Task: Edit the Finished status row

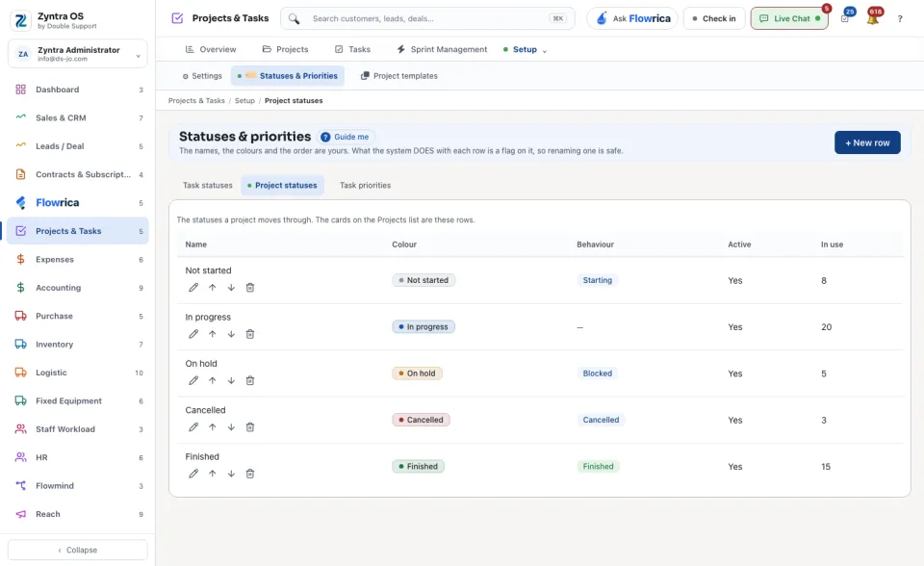Action: 193,474
